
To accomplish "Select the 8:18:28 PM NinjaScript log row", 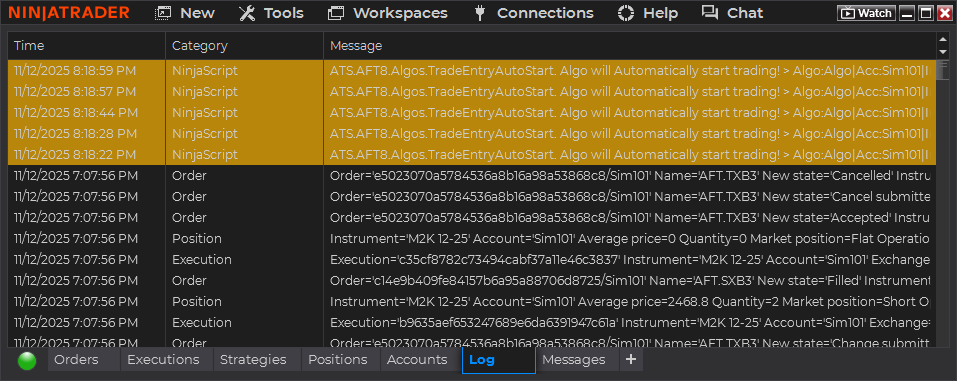I will click(471, 133).
